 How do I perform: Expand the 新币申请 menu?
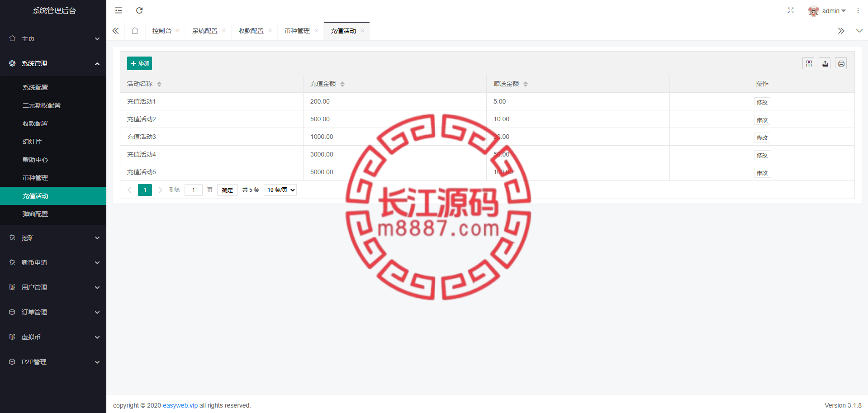[97, 263]
